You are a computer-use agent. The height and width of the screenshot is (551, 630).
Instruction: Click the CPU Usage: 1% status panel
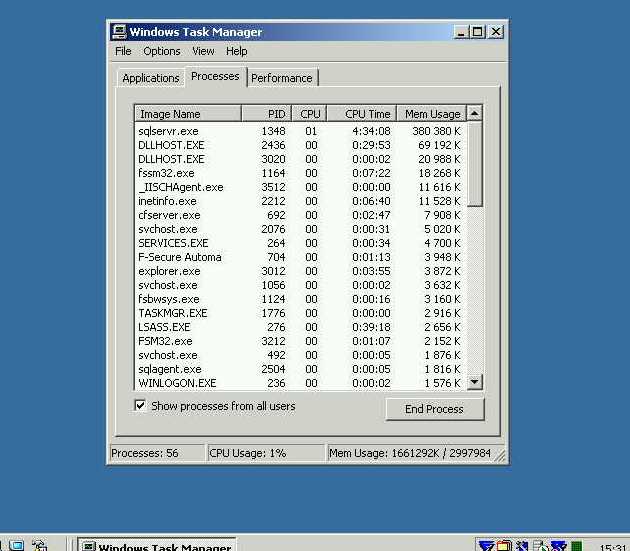(266, 453)
